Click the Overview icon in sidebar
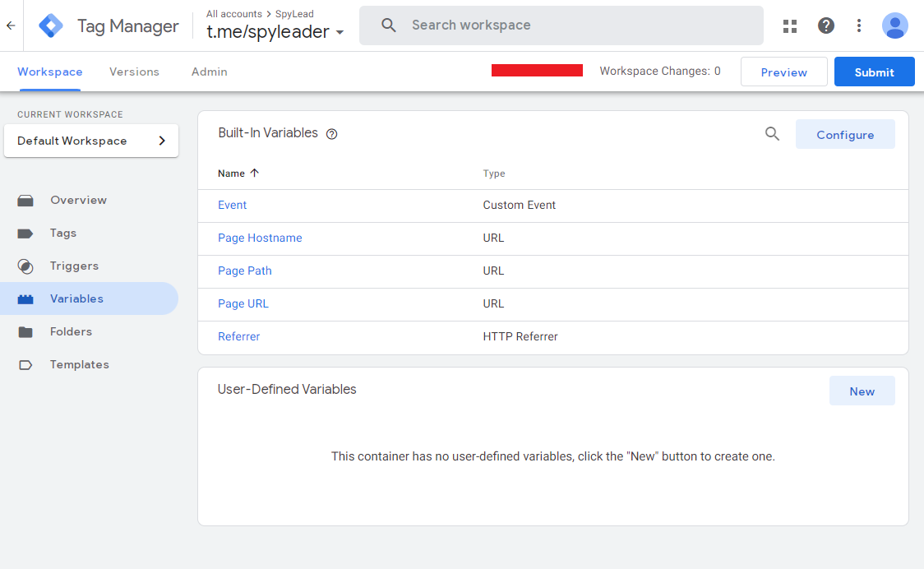This screenshot has height=569, width=924. point(25,201)
